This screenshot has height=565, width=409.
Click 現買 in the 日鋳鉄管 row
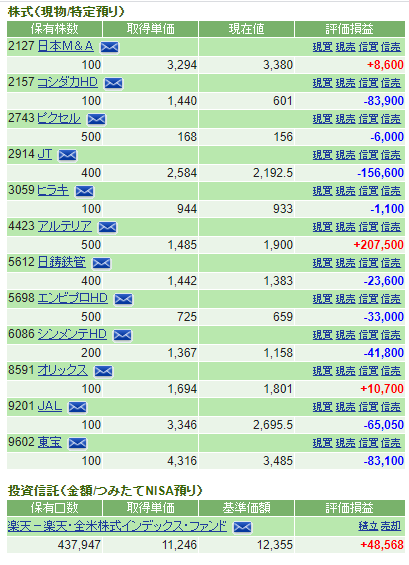[322, 263]
